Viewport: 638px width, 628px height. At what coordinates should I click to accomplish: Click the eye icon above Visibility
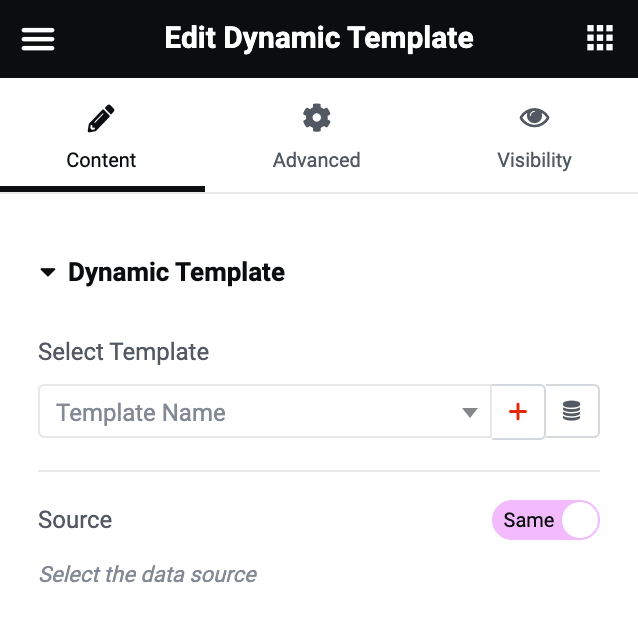point(534,118)
